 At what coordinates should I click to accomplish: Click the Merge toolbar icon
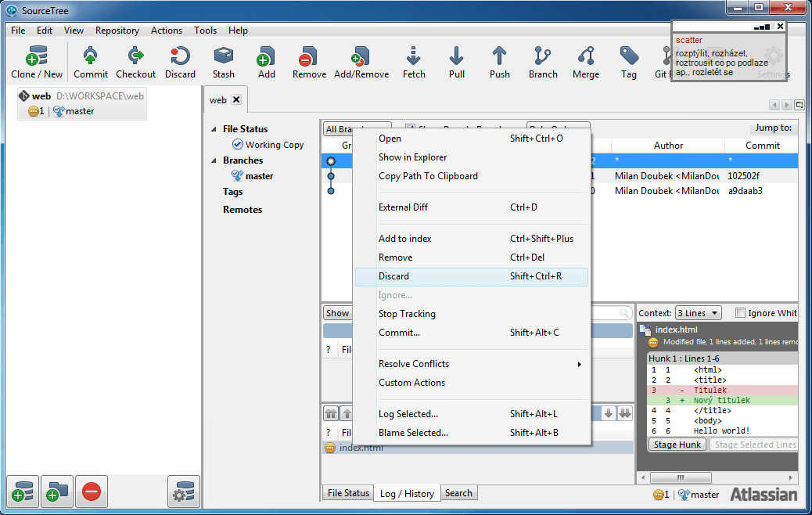(x=586, y=56)
